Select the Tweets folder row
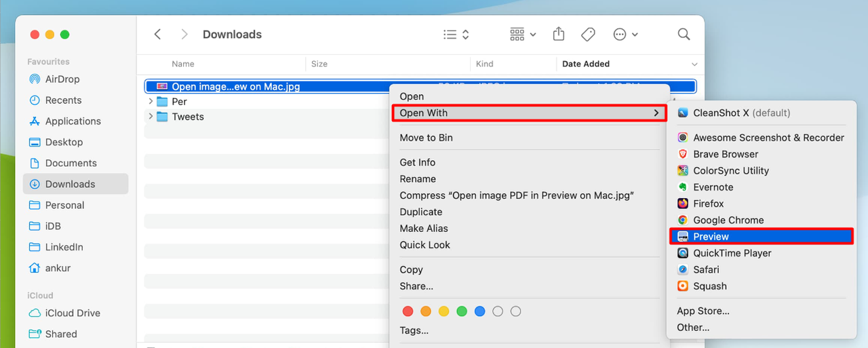Screen dimensions: 868x348 click(x=268, y=116)
